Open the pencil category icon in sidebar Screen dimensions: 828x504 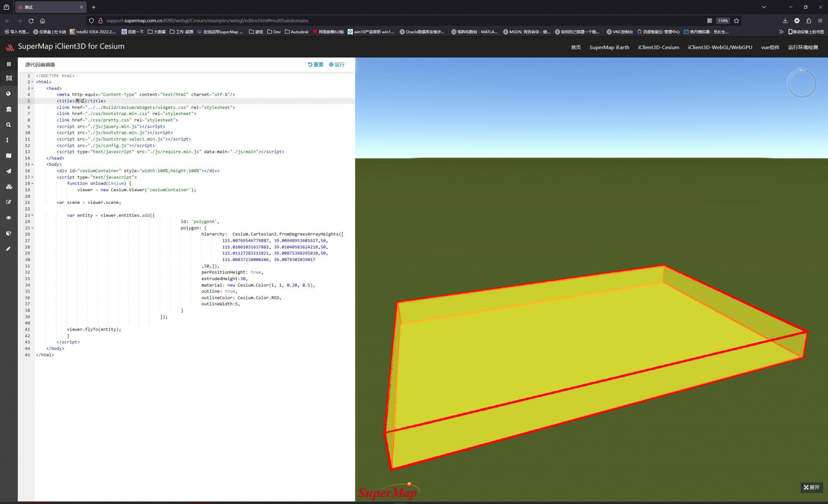(x=8, y=249)
